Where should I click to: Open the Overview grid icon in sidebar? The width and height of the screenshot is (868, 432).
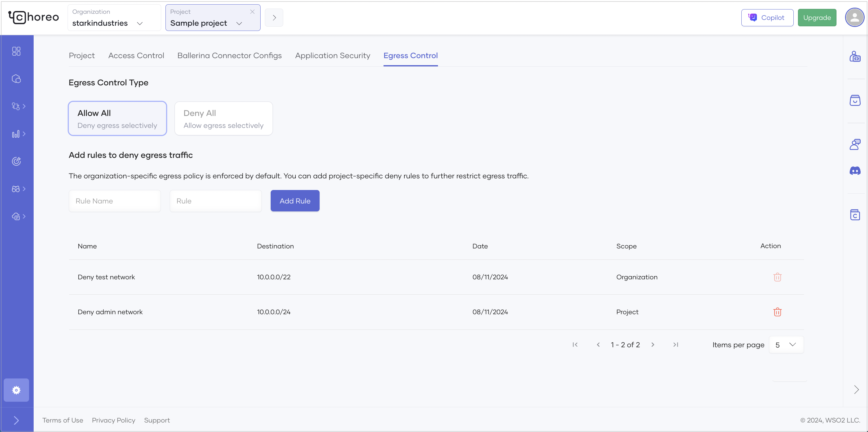pos(16,51)
